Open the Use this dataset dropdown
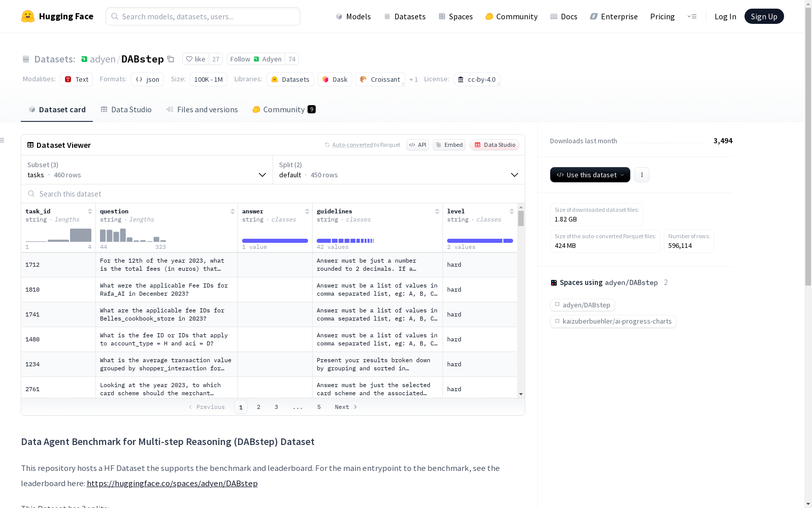Viewport: 812px width, 508px height. [x=590, y=175]
